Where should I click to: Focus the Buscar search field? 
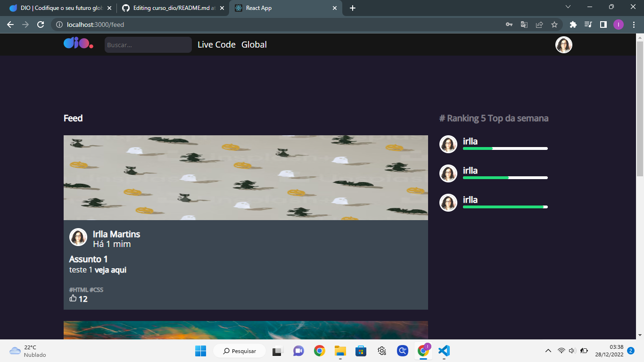click(x=148, y=45)
